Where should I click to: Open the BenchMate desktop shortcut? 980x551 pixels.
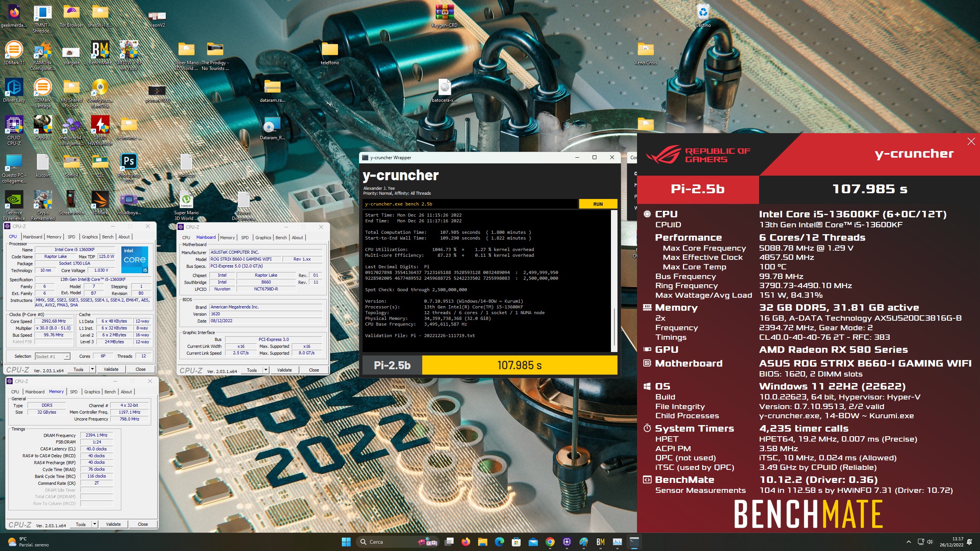point(100,53)
